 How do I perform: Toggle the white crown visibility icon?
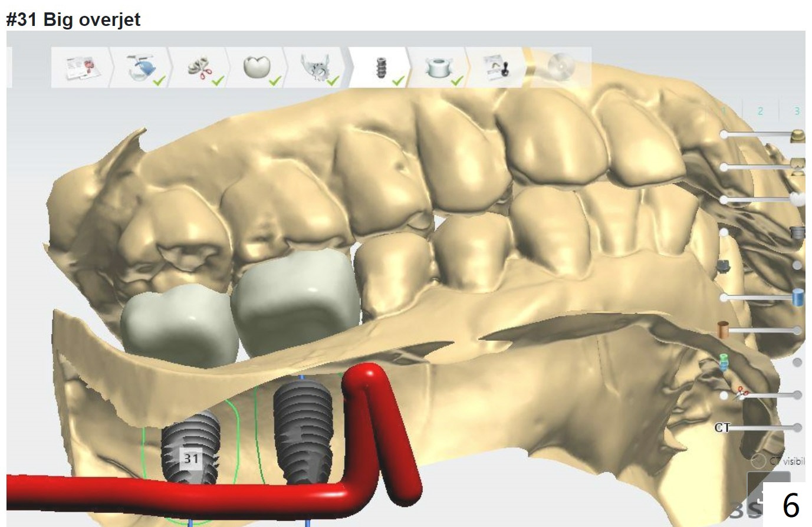[x=797, y=199]
